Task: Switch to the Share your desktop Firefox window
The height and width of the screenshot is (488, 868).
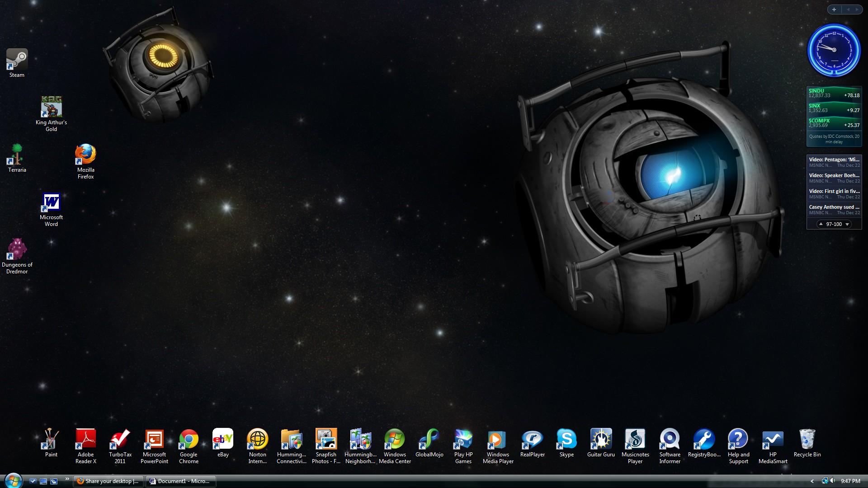Action: 108,481
